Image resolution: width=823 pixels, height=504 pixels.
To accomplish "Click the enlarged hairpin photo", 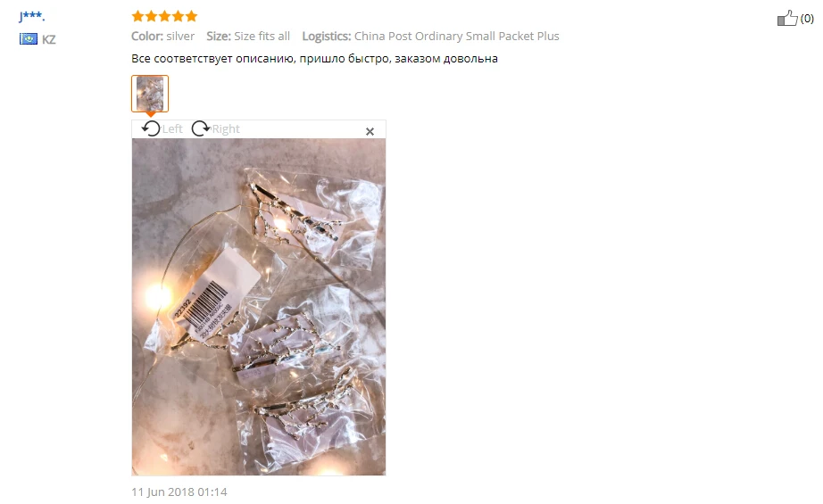I will [259, 307].
